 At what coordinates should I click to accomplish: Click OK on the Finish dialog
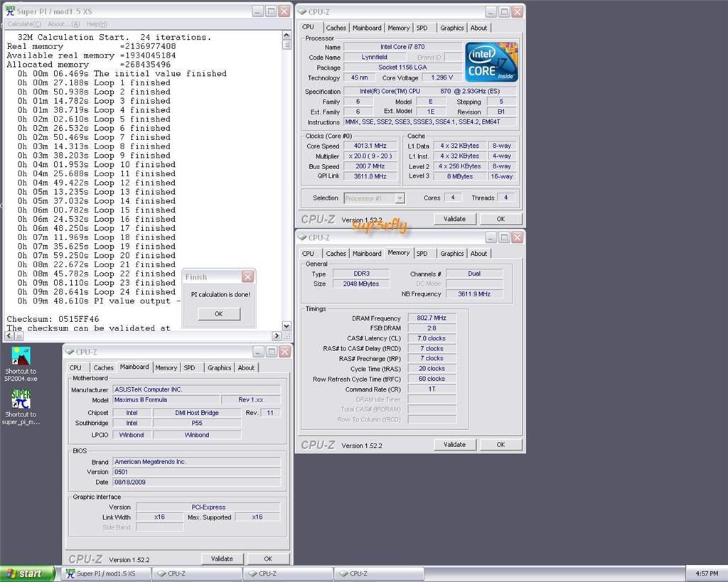218,313
